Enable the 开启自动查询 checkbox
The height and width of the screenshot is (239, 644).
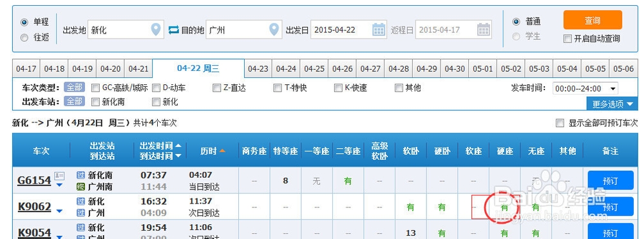point(567,39)
